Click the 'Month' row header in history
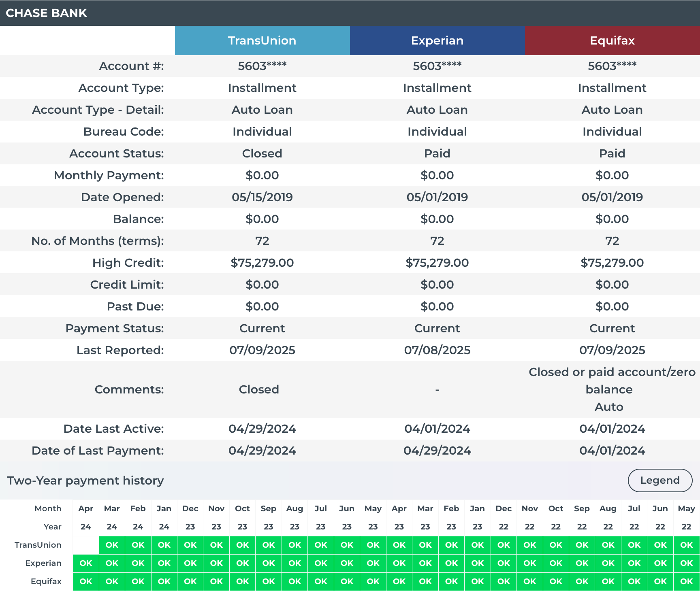700x591 pixels. pyautogui.click(x=48, y=508)
